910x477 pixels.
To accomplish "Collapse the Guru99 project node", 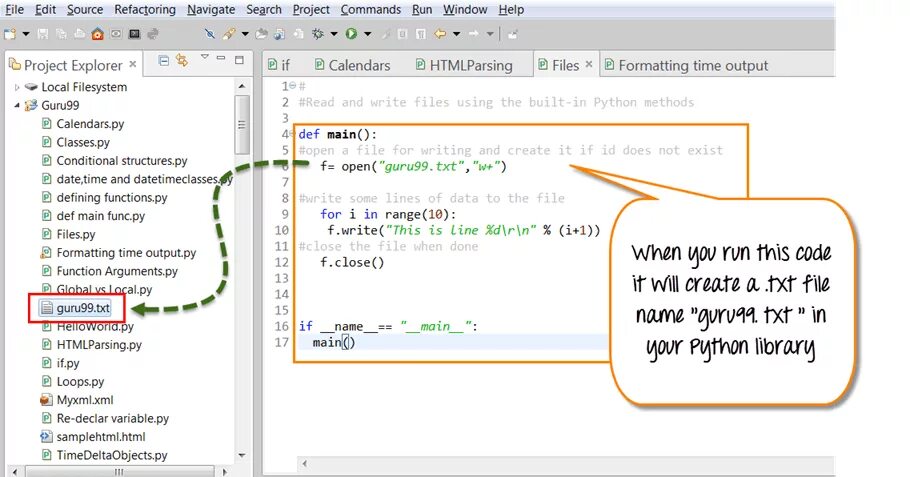I will click(17, 106).
